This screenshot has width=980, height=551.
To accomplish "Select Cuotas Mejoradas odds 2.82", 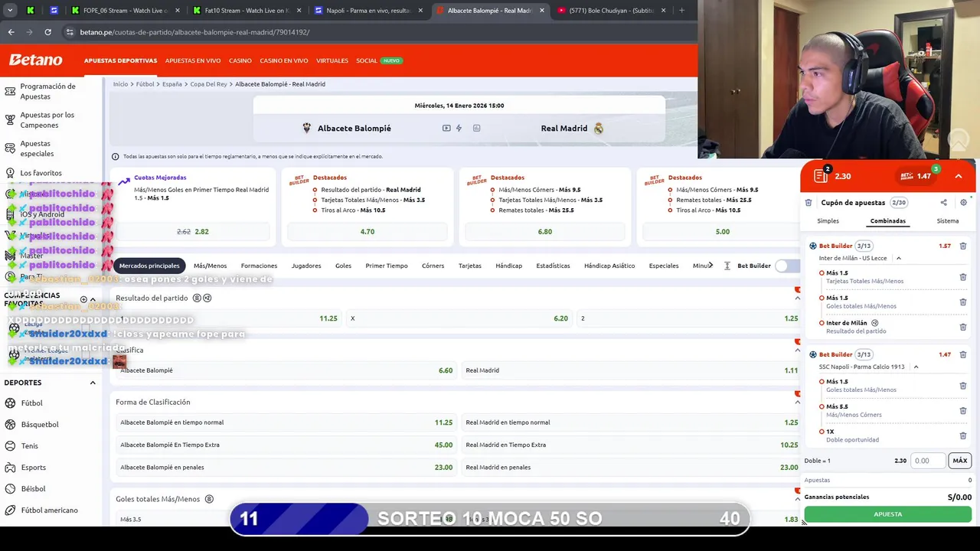I will [192, 232].
